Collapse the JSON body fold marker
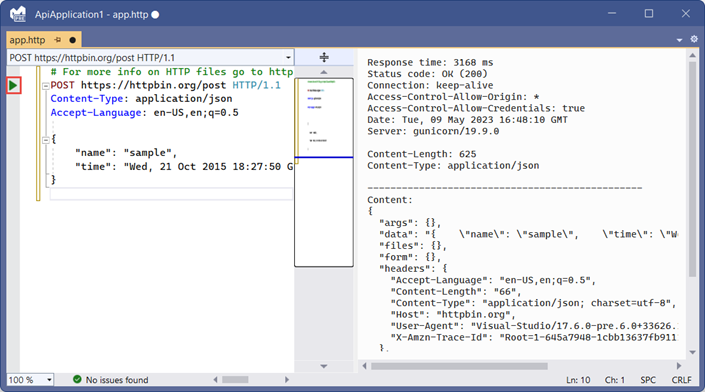This screenshot has height=392, width=705. 45,140
